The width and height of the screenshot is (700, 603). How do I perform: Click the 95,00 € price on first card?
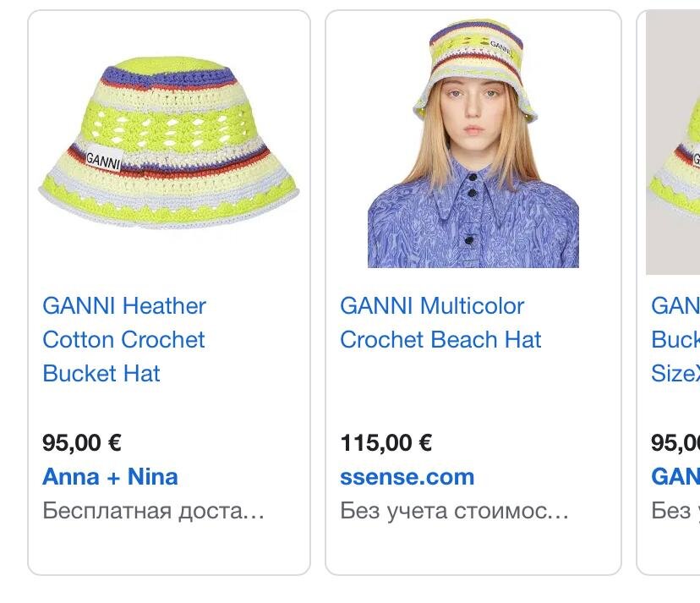(x=82, y=442)
